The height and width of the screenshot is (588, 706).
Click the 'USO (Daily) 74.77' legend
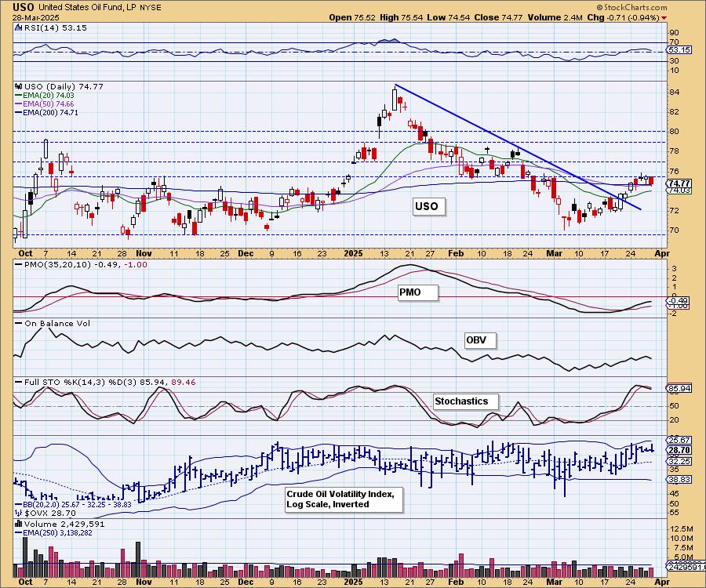click(x=64, y=86)
